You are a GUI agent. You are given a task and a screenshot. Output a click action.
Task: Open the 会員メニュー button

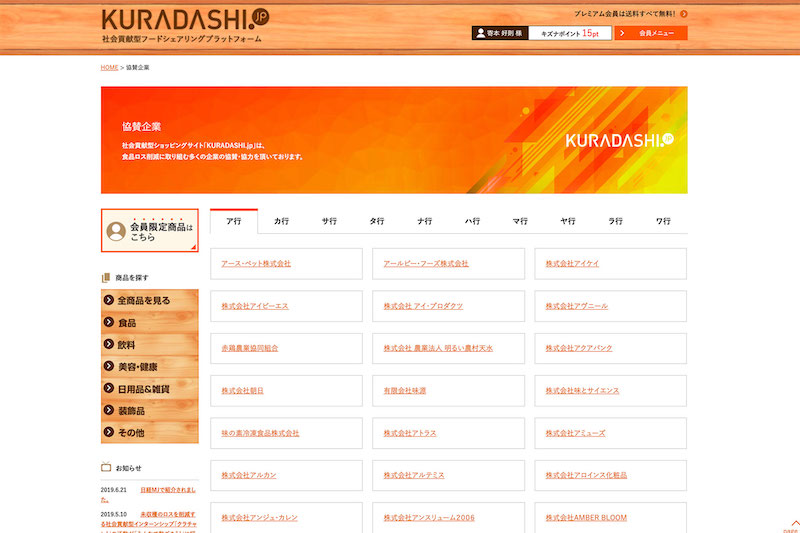[651, 33]
